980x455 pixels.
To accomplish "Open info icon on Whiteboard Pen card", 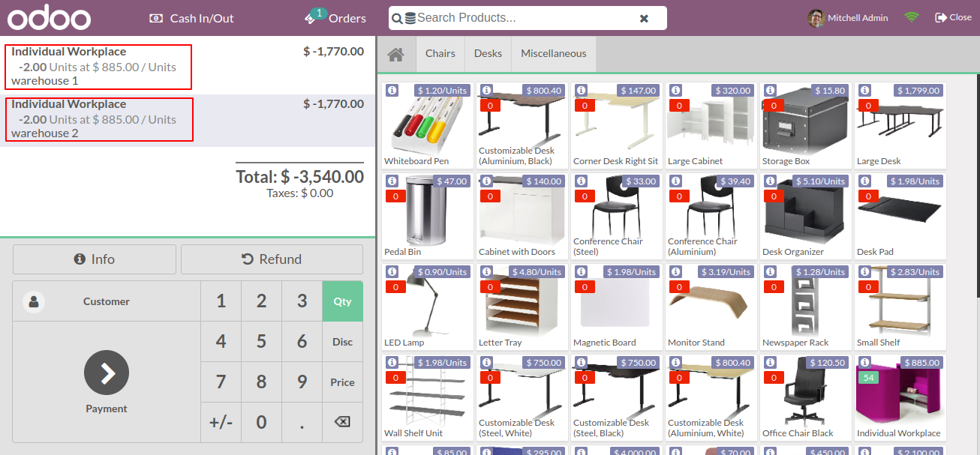I will [x=392, y=90].
